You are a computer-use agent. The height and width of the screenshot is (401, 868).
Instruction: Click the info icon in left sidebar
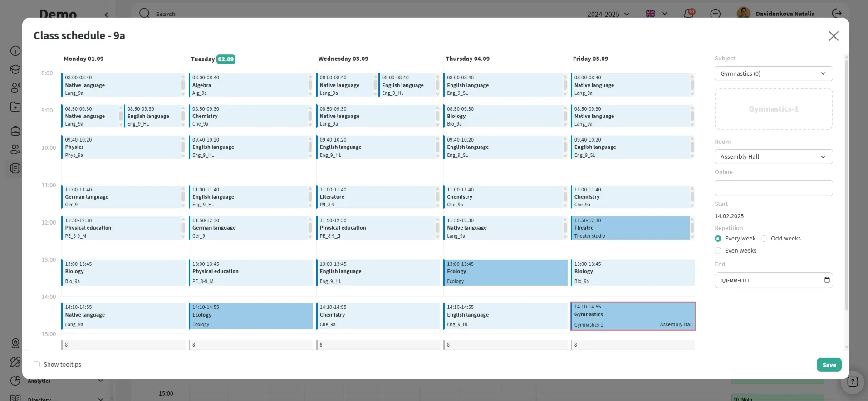tap(15, 51)
